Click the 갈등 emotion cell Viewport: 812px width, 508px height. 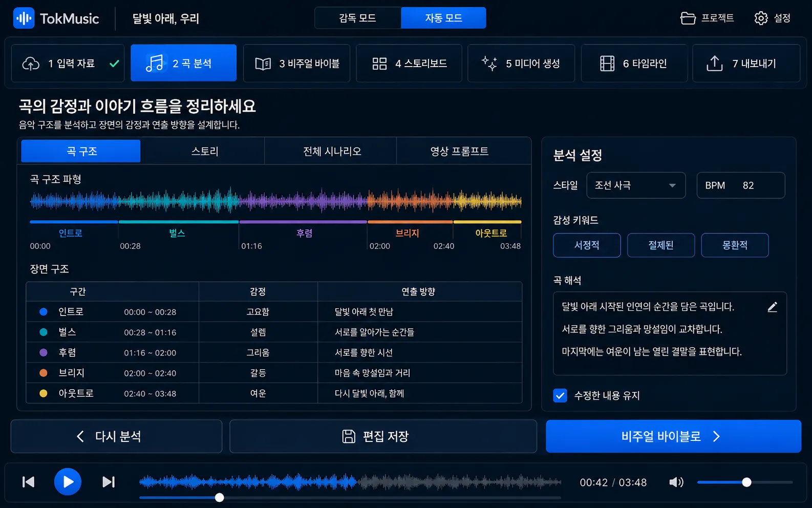[x=258, y=373]
